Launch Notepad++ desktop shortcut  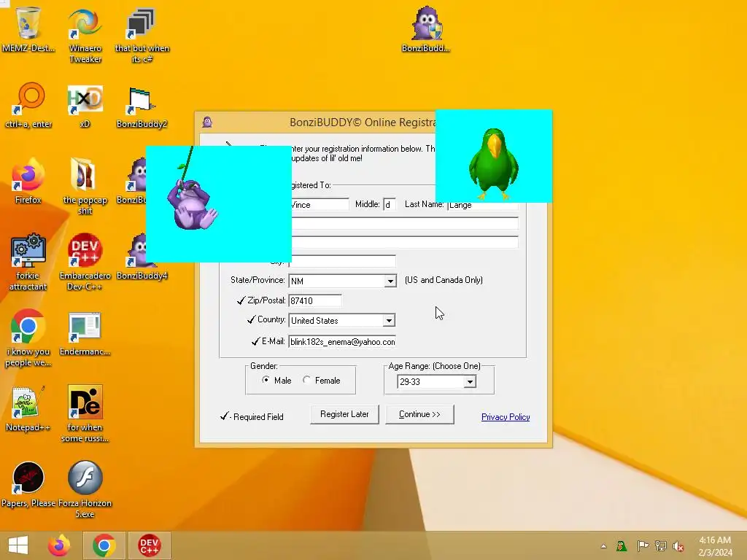28,408
